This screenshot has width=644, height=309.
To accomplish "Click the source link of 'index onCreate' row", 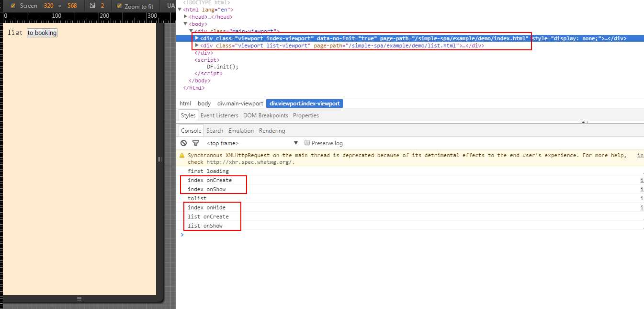I will [x=642, y=180].
